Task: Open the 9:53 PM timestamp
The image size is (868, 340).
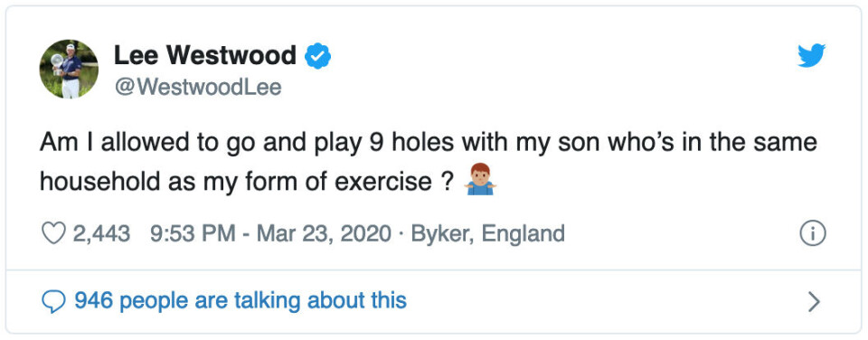Action: click(193, 233)
